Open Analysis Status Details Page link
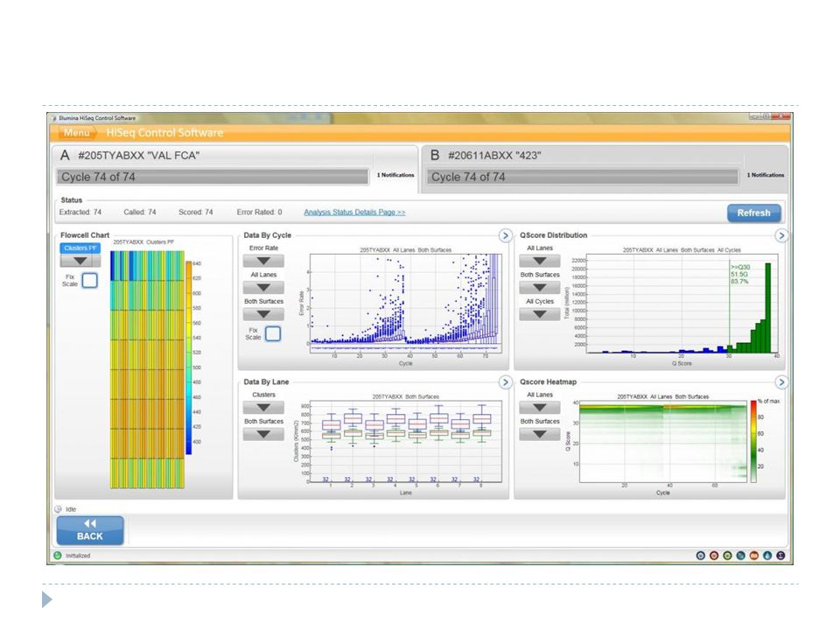This screenshot has height=630, width=840. tap(354, 212)
